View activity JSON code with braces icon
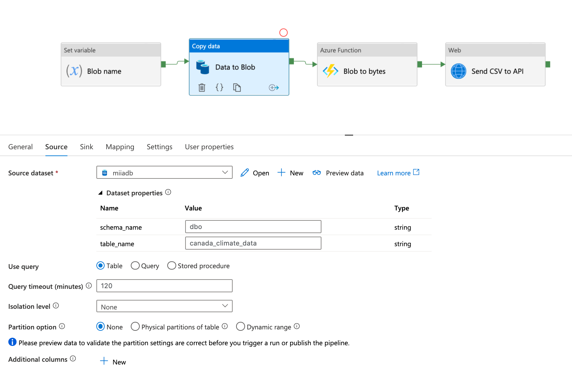Screen dimensions: 572x392 (x=219, y=88)
